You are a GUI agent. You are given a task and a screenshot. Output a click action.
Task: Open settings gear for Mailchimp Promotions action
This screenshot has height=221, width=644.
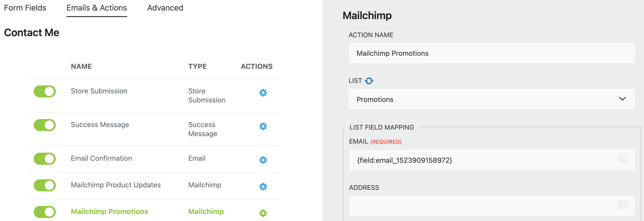pos(263,213)
